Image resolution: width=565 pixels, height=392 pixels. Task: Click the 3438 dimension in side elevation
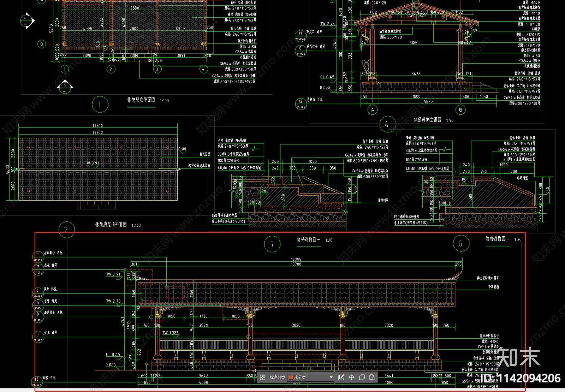point(416,74)
